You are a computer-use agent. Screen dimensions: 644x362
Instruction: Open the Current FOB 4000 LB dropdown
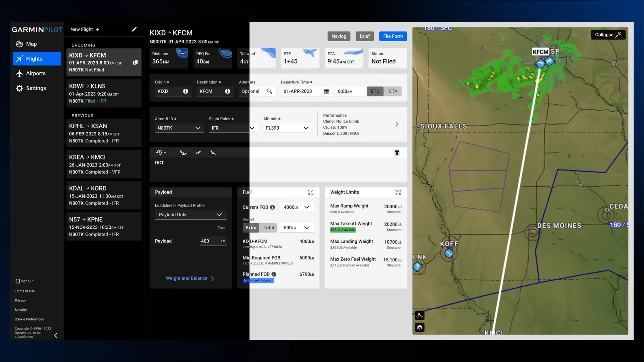coord(297,207)
